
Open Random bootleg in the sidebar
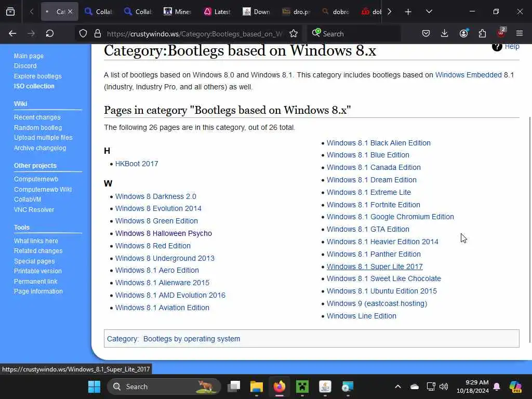pos(38,128)
